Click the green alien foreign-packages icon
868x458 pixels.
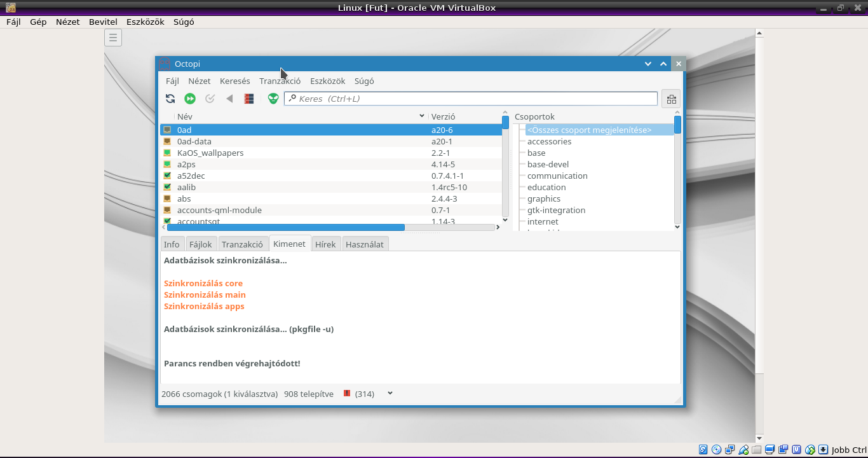click(x=273, y=99)
